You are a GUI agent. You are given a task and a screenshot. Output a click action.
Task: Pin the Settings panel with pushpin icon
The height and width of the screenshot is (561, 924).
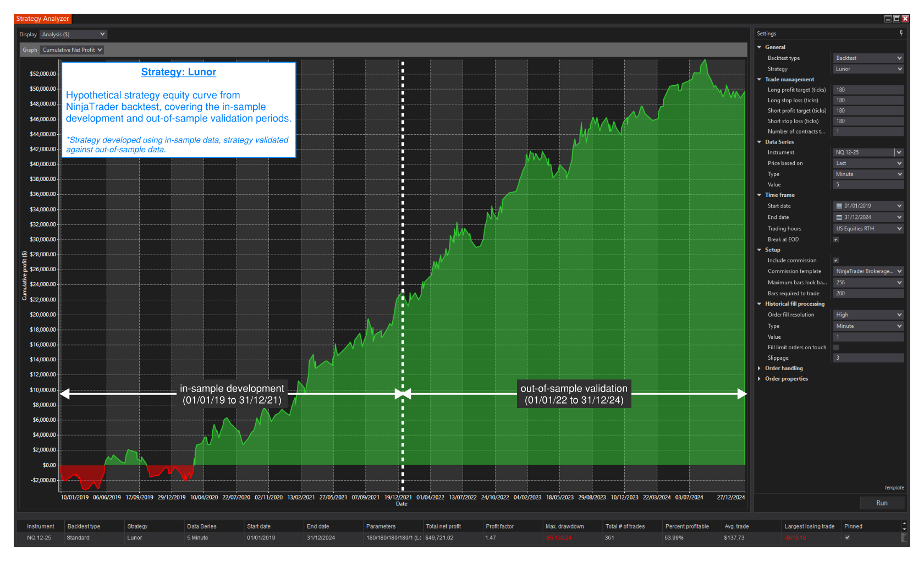pos(901,33)
